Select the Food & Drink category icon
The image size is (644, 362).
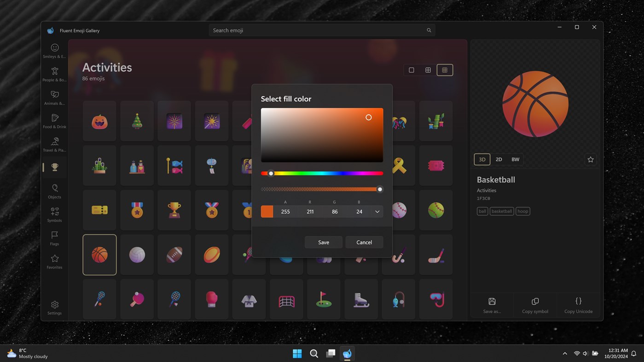pos(54,120)
